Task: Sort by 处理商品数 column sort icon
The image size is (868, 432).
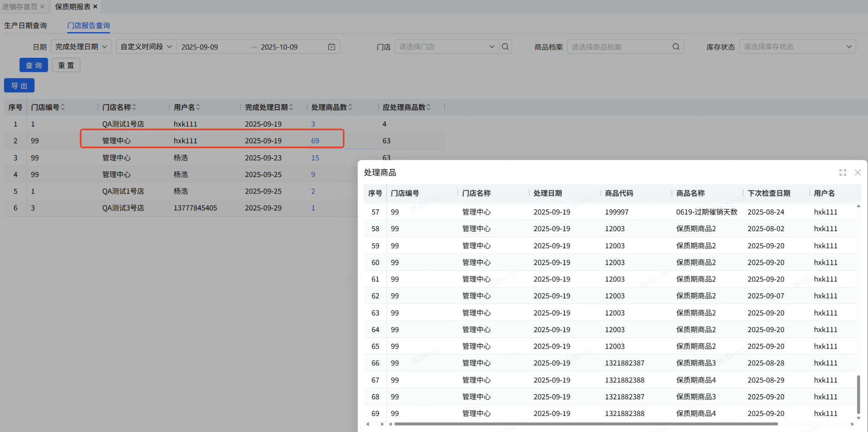Action: [x=350, y=107]
